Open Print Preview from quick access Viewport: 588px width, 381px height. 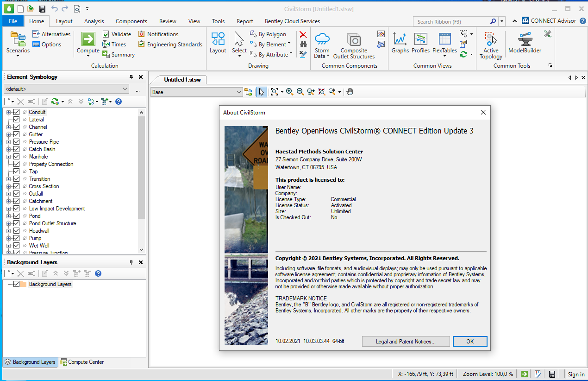click(x=77, y=9)
